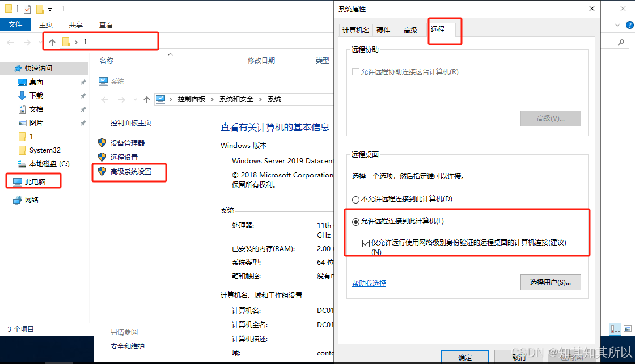The image size is (635, 364).
Task: Go up one folder in Explorer
Action: click(x=52, y=42)
